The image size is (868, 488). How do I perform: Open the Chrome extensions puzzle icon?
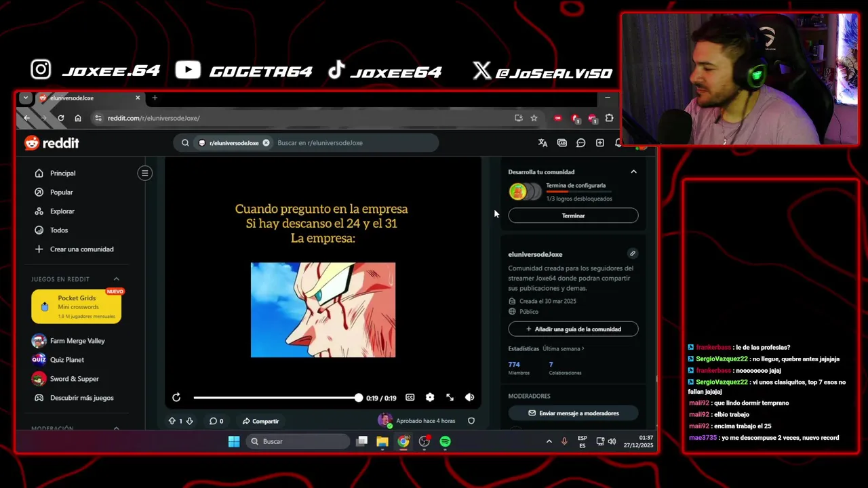pos(609,118)
